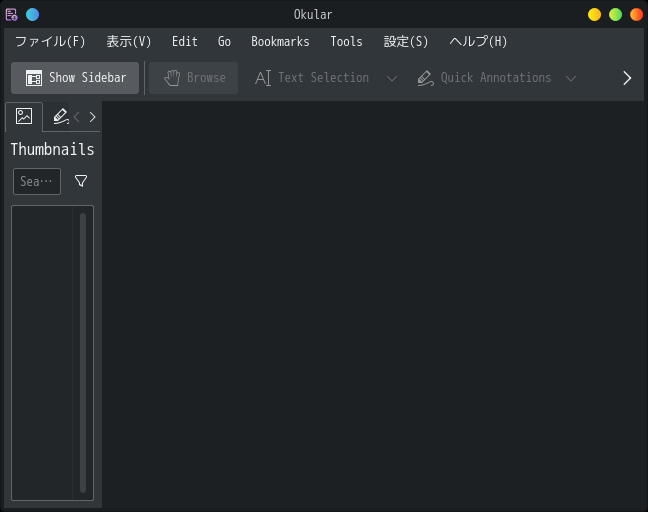Open the 表示(V) menu
The image size is (648, 512).
[x=129, y=42]
